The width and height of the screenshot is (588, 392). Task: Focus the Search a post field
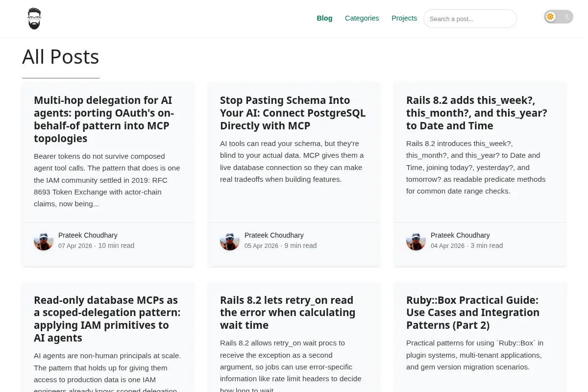[470, 19]
